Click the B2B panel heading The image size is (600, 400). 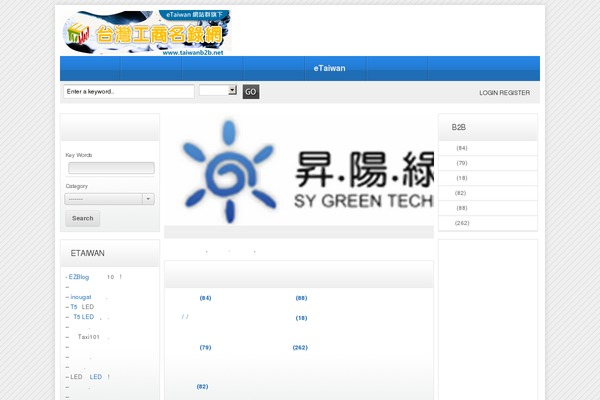pyautogui.click(x=458, y=127)
